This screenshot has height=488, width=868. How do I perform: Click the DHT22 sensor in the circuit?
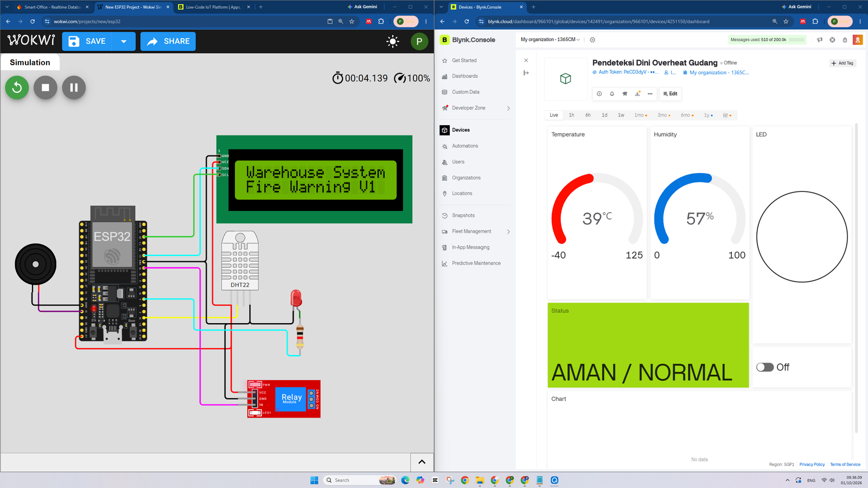[x=240, y=261]
